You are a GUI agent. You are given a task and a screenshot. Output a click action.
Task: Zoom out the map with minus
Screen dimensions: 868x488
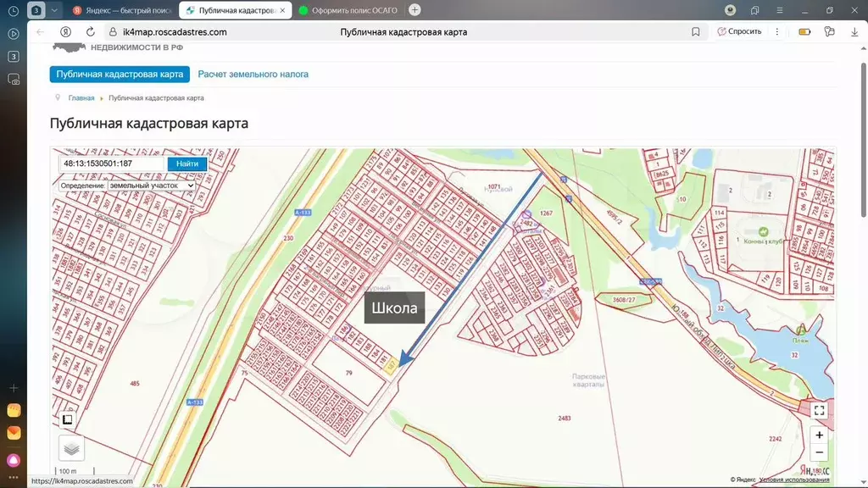(820, 452)
